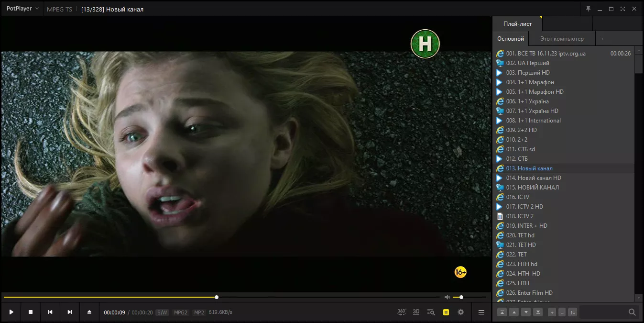The width and height of the screenshot is (644, 323).
Task: Move selected item to top of playlist
Action: (502, 312)
